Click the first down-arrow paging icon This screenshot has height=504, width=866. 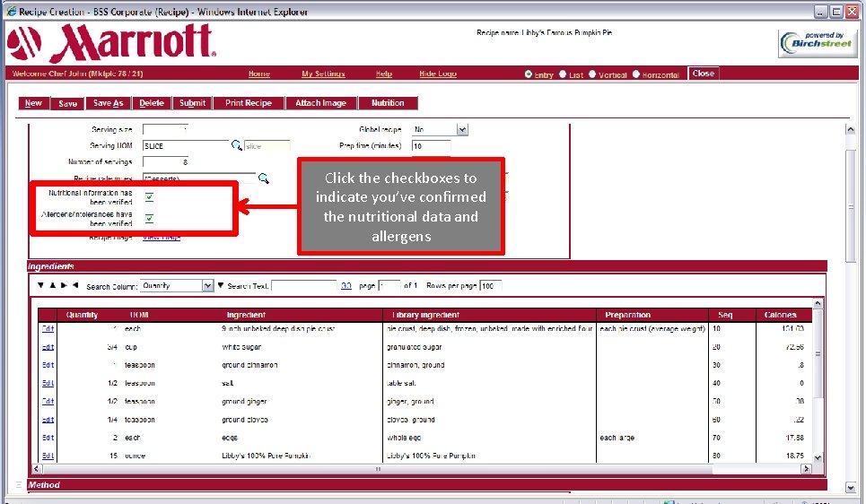coord(41,285)
